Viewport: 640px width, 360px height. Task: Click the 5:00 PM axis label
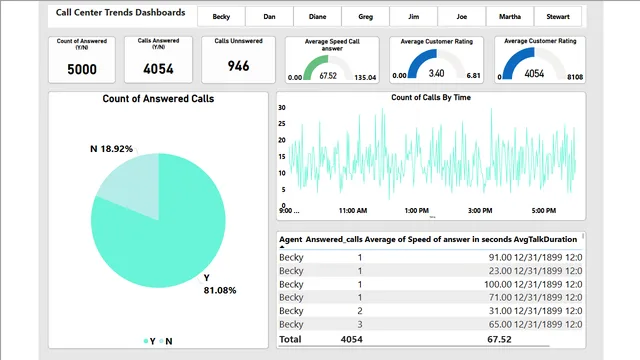544,211
